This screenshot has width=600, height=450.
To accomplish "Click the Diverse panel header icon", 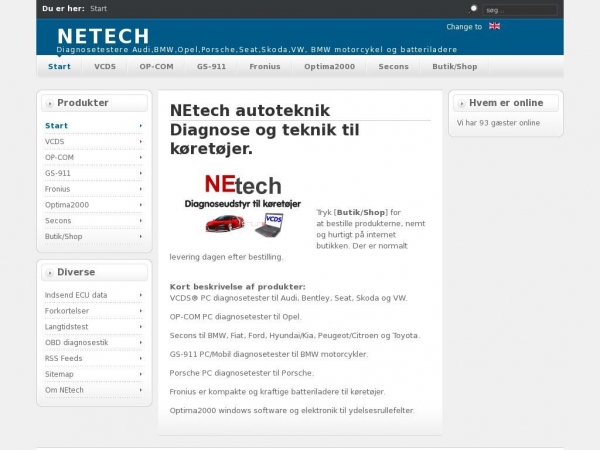I will coord(49,272).
